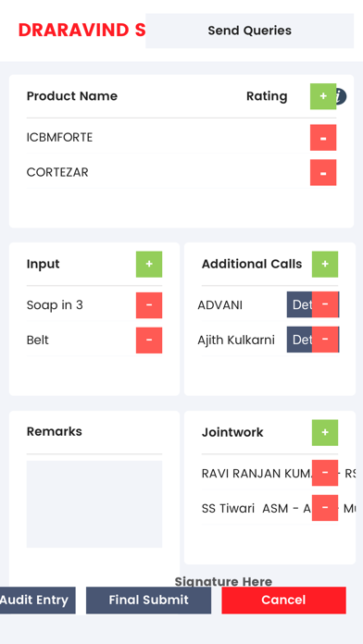The height and width of the screenshot is (644, 363).
Task: Remove ADVANI from additional calls
Action: coord(325,304)
